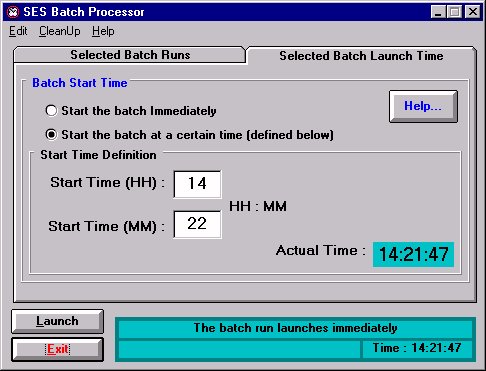This screenshot has height=371, width=486.
Task: Switch to the Selected Batch Runs tab
Action: click(x=130, y=55)
